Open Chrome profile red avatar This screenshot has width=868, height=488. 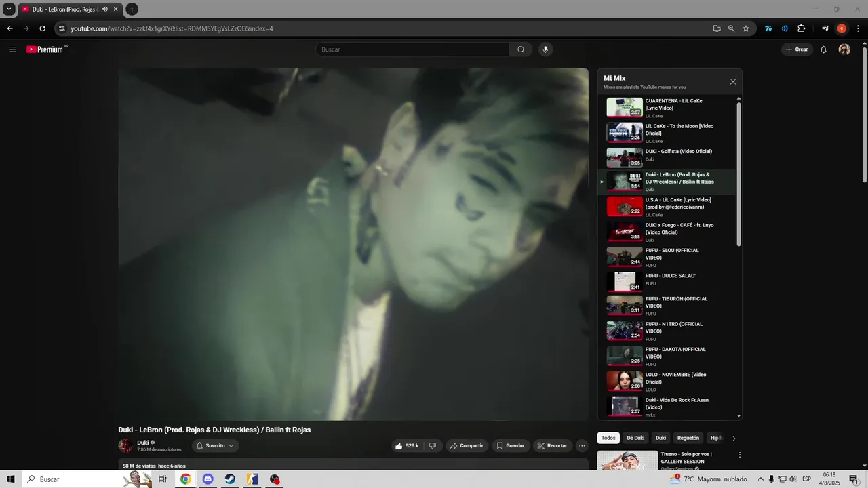[x=842, y=28]
